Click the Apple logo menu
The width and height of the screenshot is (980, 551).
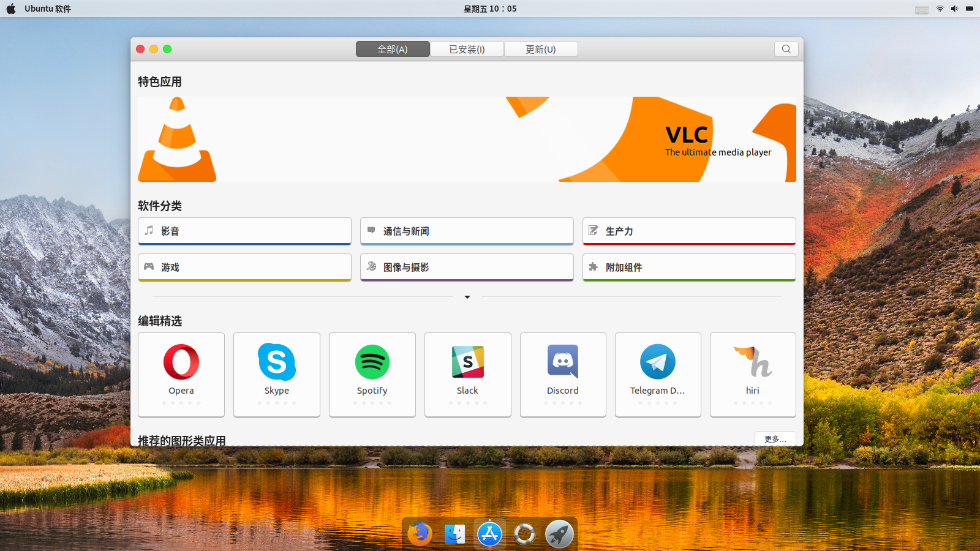[11, 9]
